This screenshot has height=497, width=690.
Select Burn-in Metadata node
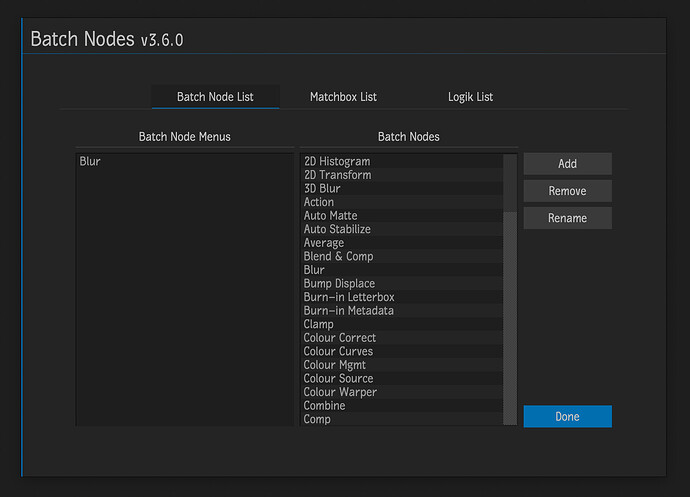click(x=402, y=311)
